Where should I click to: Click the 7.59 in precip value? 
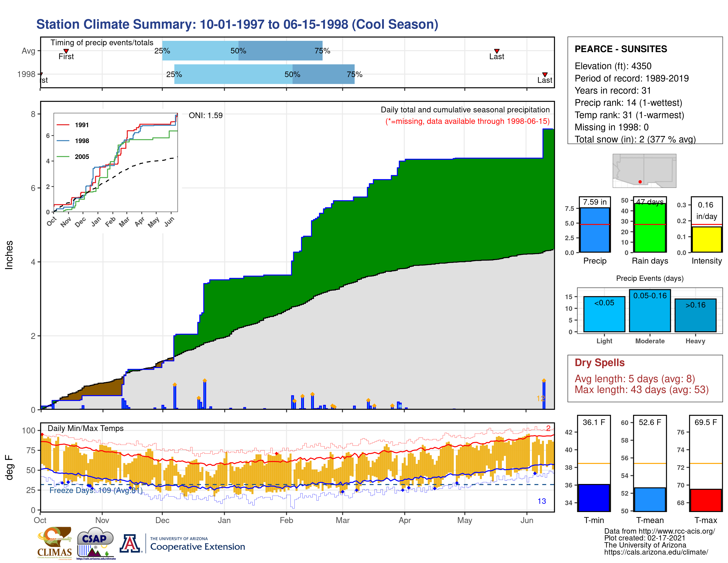[x=595, y=202]
